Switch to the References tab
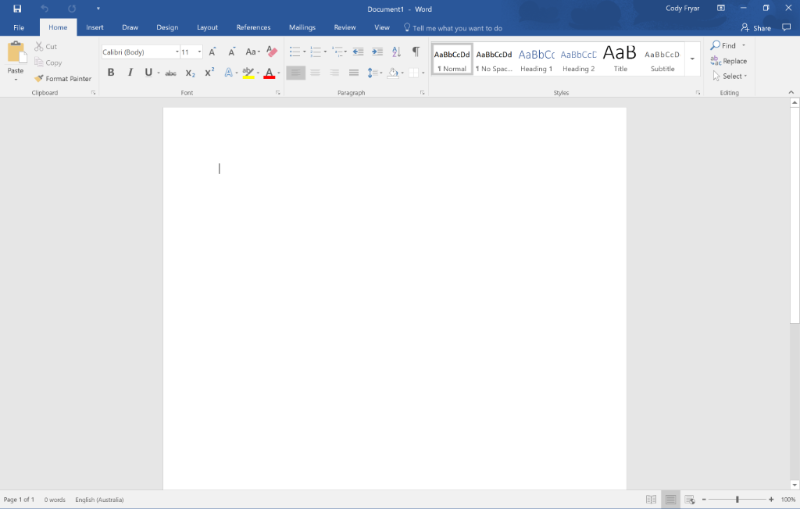 point(253,28)
